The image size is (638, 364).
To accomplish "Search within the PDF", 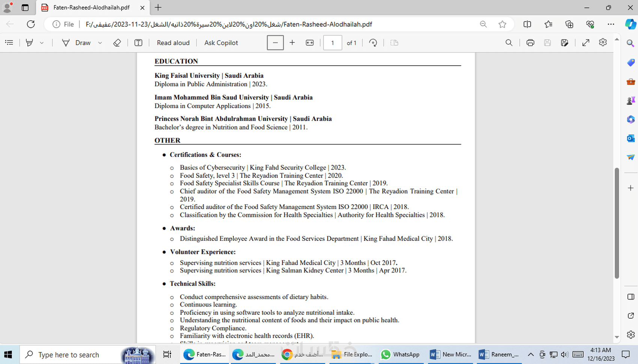I will pos(509,43).
